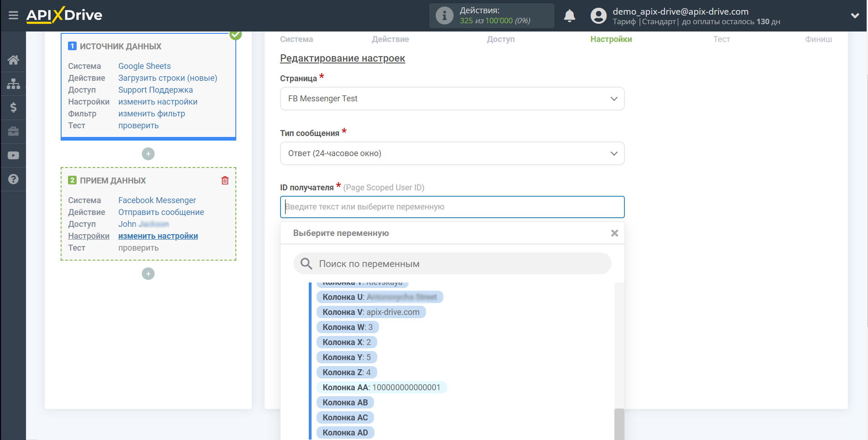Screen dimensions: 868x440
Task: Select variable Колонка W: 3
Action: tap(348, 327)
